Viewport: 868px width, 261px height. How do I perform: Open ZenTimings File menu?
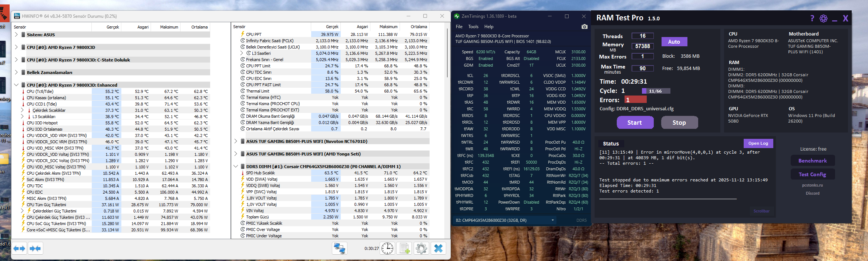[459, 27]
